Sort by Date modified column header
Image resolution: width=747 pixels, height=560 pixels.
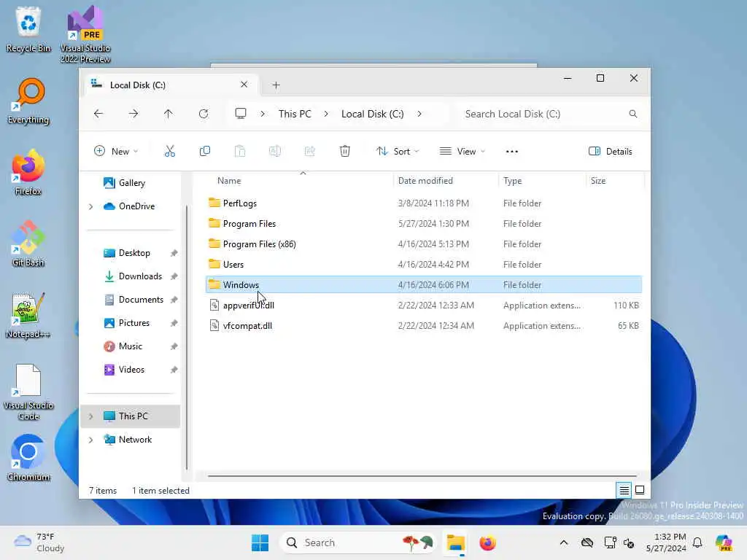[425, 181]
